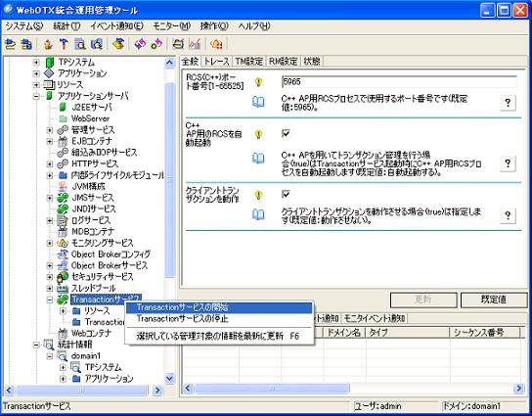
Task: Expand the HTTPサービス node
Action: point(50,164)
